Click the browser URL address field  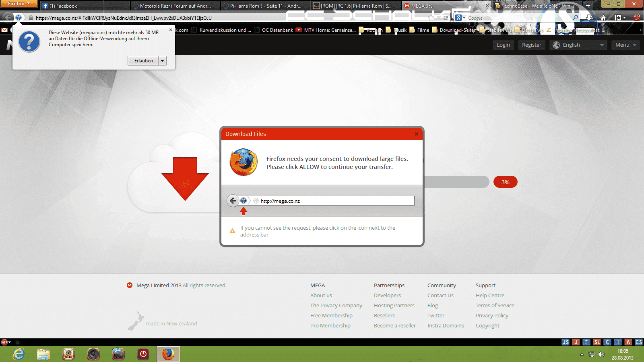tap(229, 18)
